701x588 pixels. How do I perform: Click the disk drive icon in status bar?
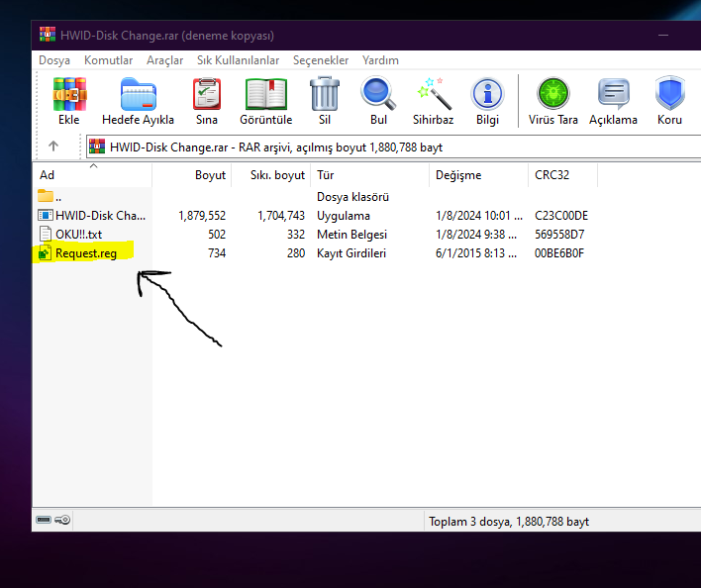pyautogui.click(x=44, y=520)
